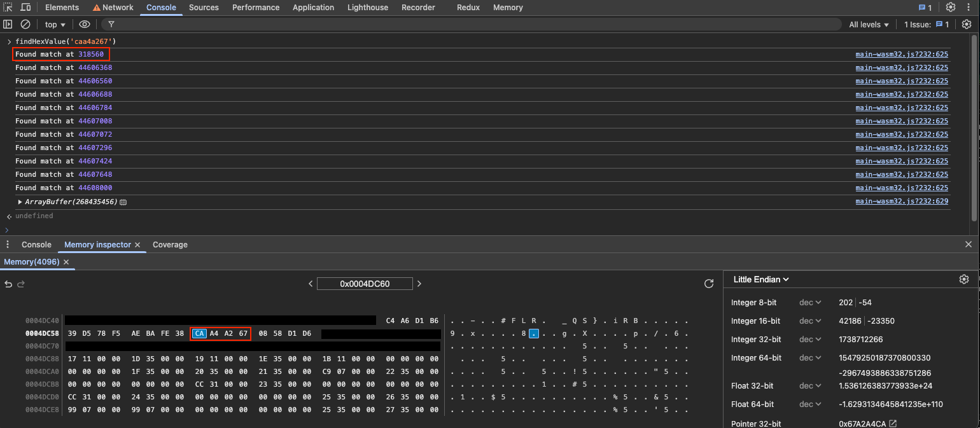Open source link for match at 44607008
Viewport: 980px width, 428px height.
(902, 121)
